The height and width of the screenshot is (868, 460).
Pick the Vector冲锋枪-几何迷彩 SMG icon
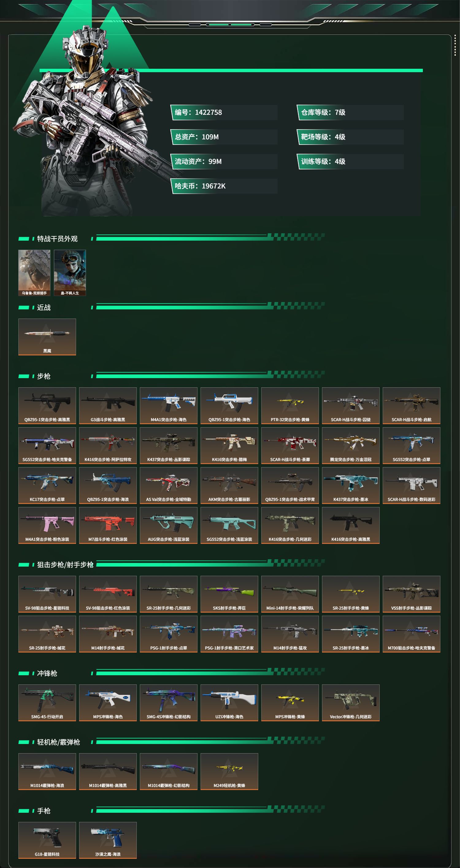click(351, 703)
